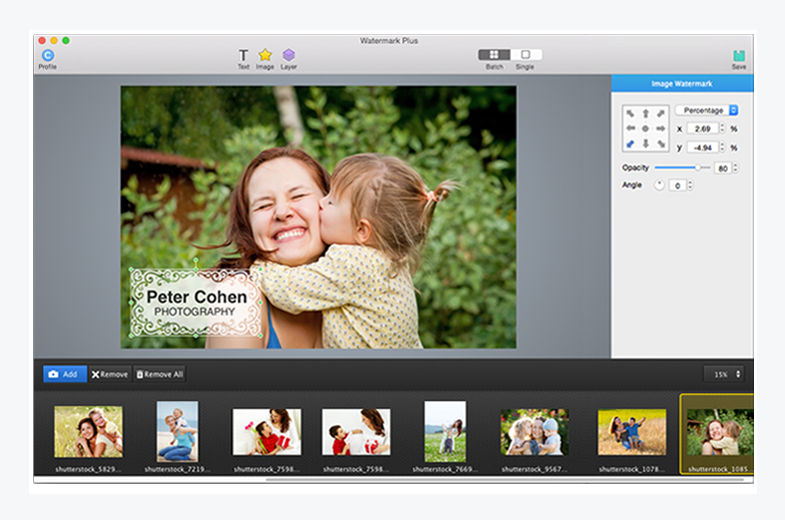Open the 15% zoom dropdown
This screenshot has width=785, height=520.
(724, 374)
